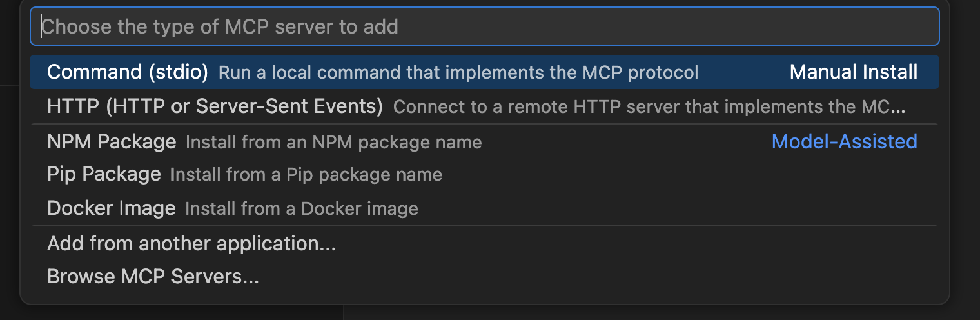Click the Manual Install group label
980x320 pixels.
853,72
